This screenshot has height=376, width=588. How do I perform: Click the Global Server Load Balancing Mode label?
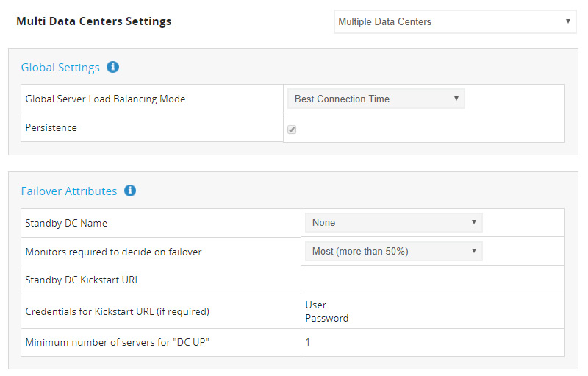tap(105, 99)
